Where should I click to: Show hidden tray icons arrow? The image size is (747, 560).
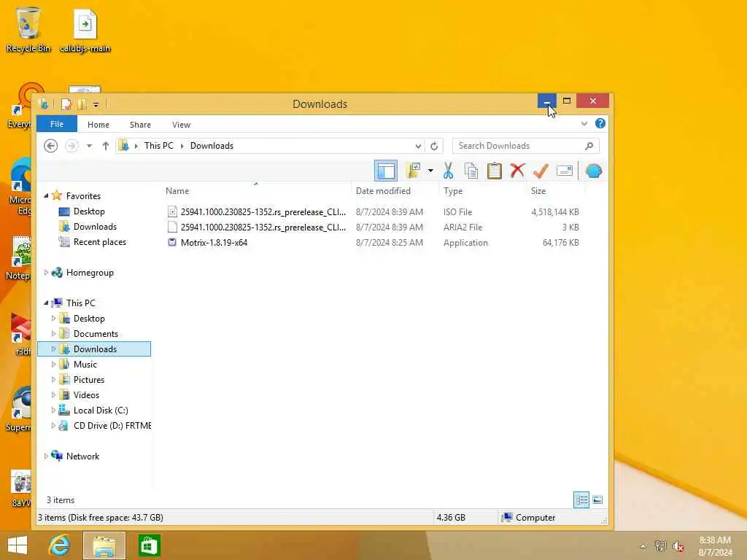pyautogui.click(x=643, y=546)
